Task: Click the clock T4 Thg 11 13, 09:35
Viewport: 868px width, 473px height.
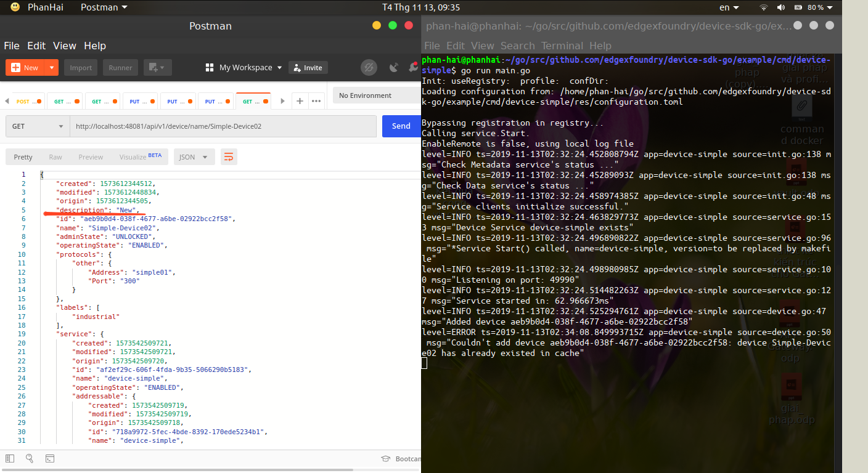Action: [x=420, y=7]
